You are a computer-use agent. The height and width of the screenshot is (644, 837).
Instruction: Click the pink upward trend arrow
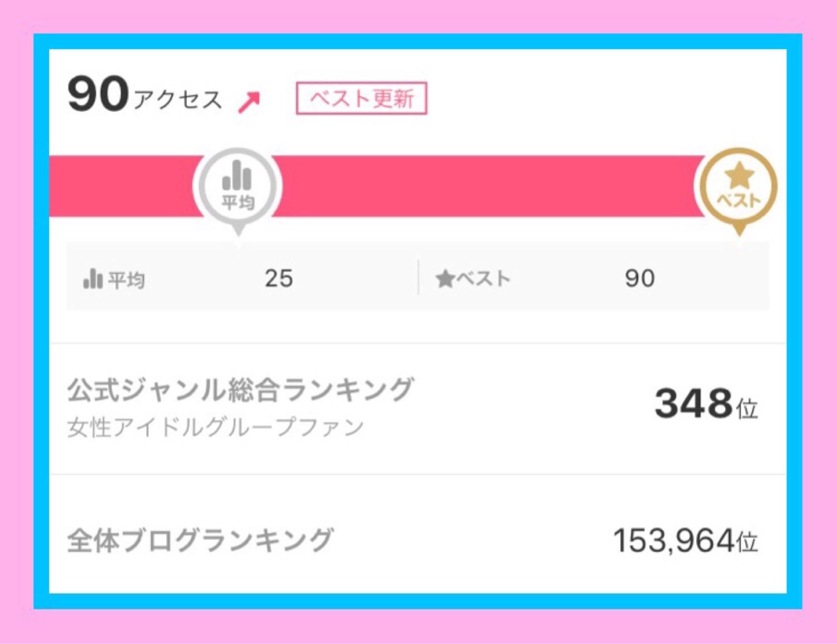249,102
